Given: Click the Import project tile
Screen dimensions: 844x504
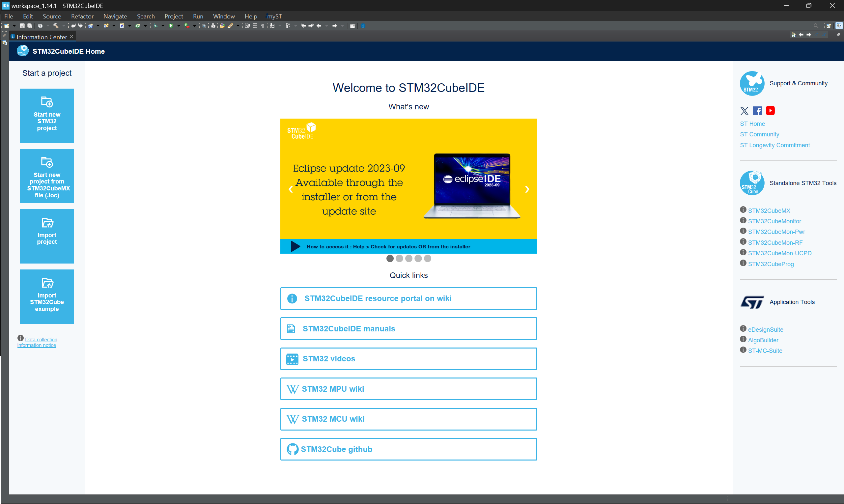Looking at the screenshot, I should pos(47,237).
